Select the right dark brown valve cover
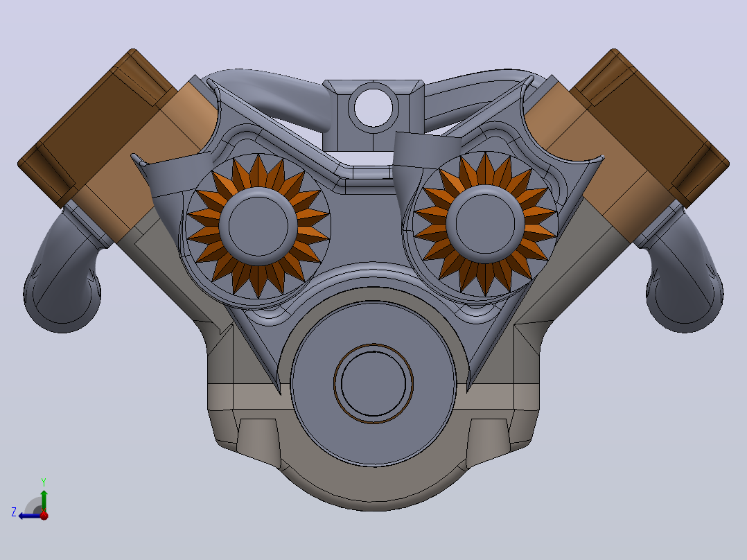 [x=650, y=129]
